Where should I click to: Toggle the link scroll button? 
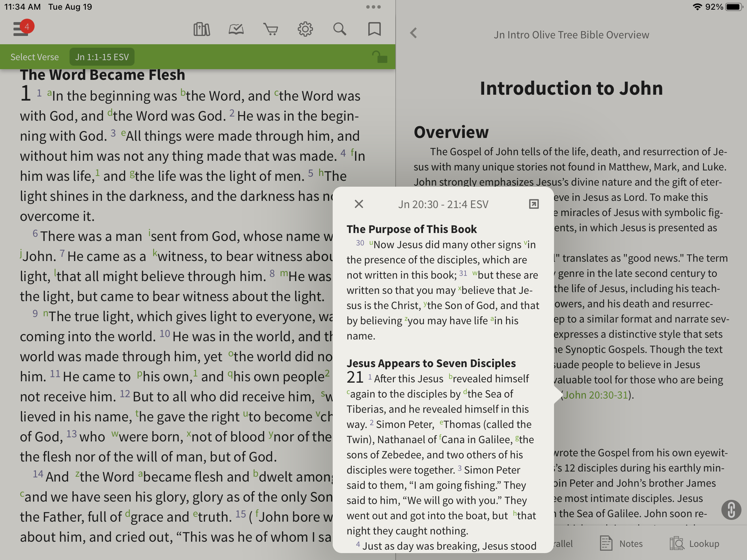(x=731, y=510)
